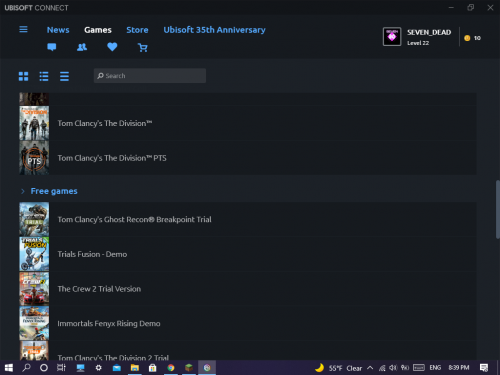Select The Crew 2 Trial Version title
This screenshot has height=375, width=500.
click(x=99, y=289)
